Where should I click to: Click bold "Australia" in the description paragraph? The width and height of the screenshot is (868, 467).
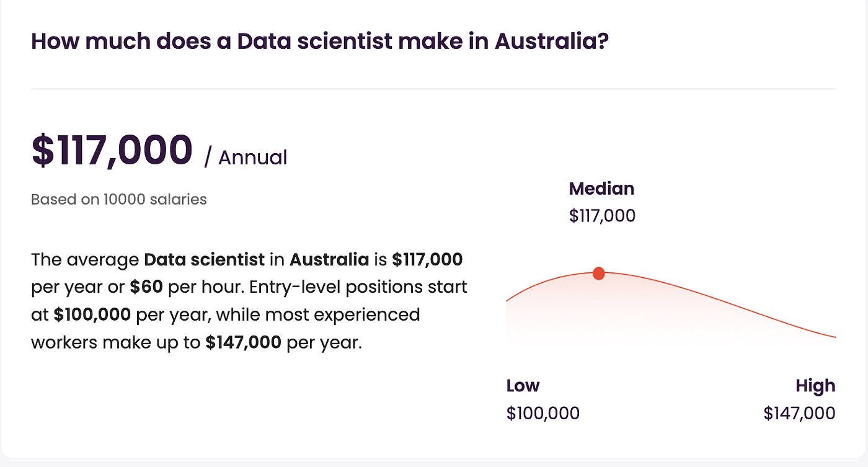coord(329,259)
